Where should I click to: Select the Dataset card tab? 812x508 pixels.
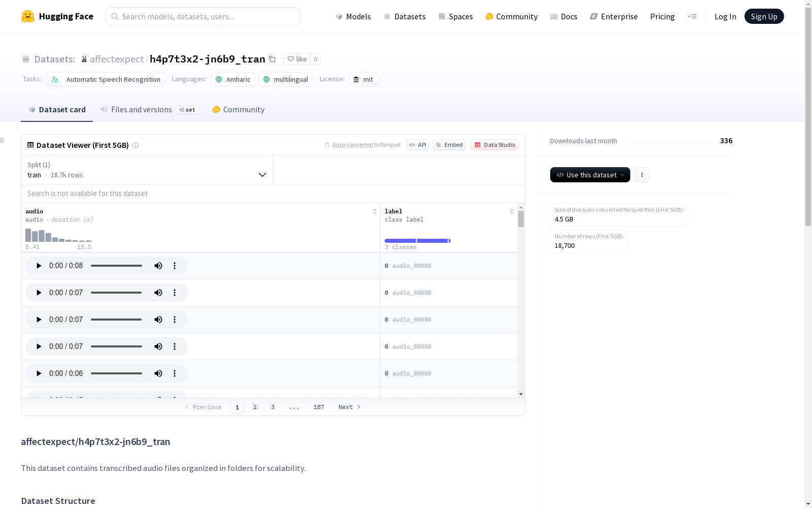(57, 110)
